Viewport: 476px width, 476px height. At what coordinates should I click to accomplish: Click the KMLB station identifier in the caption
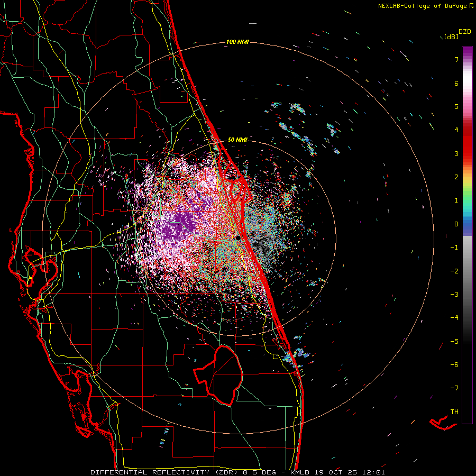click(300, 472)
